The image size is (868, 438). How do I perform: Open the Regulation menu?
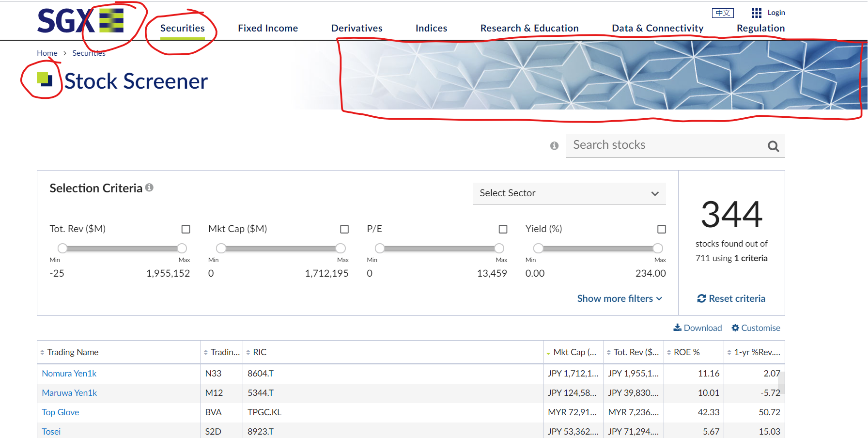pyautogui.click(x=760, y=28)
